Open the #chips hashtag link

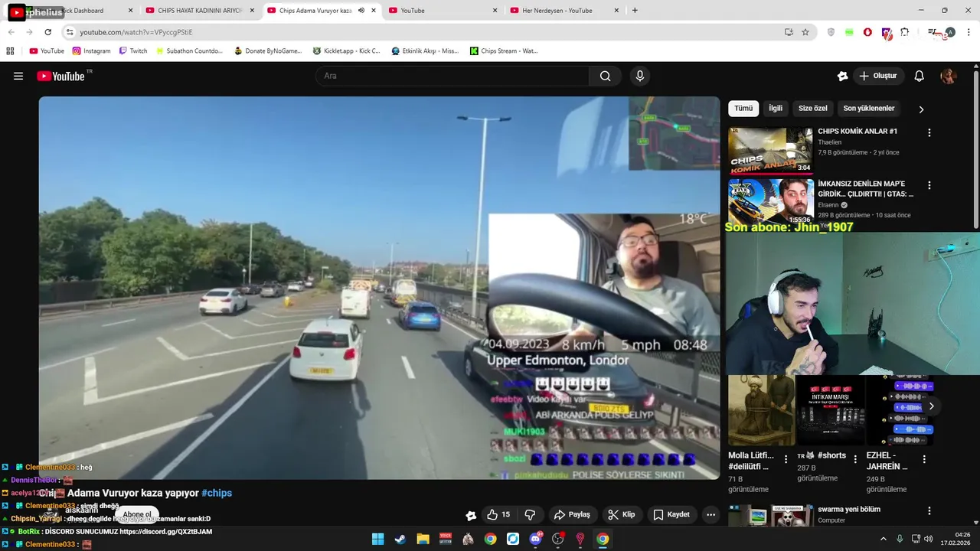[217, 493]
